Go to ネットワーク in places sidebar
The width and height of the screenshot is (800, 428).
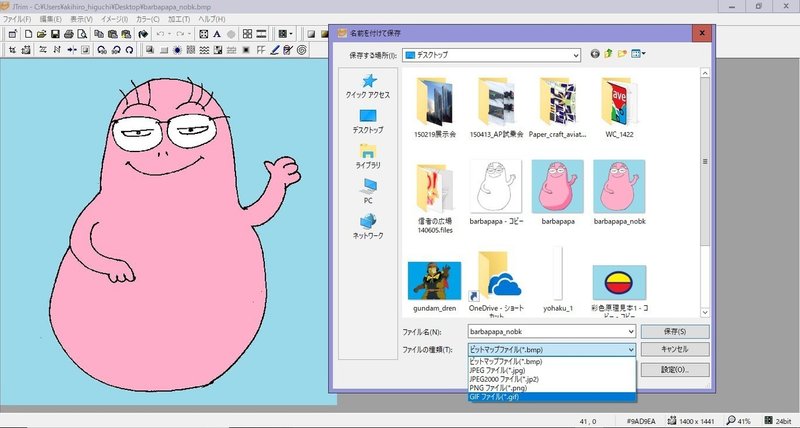368,227
